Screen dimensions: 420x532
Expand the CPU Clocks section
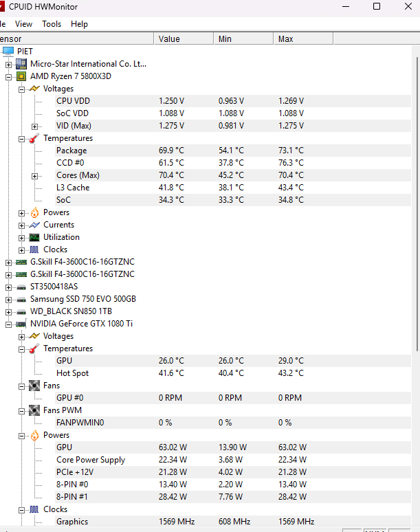22,250
